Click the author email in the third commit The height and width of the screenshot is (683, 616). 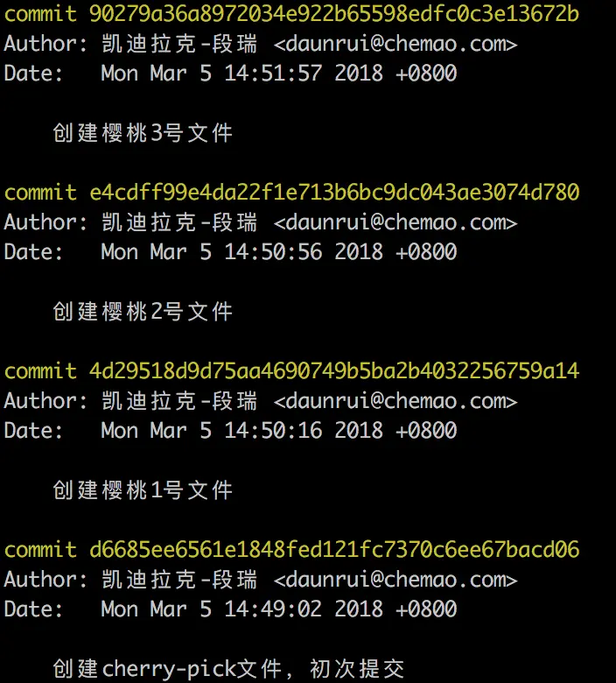point(395,401)
